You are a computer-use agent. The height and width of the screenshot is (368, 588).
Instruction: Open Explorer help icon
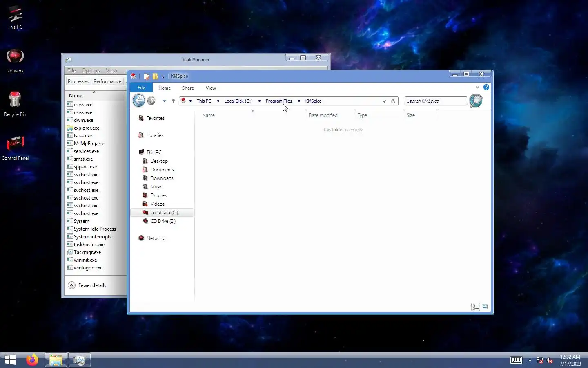click(x=486, y=87)
